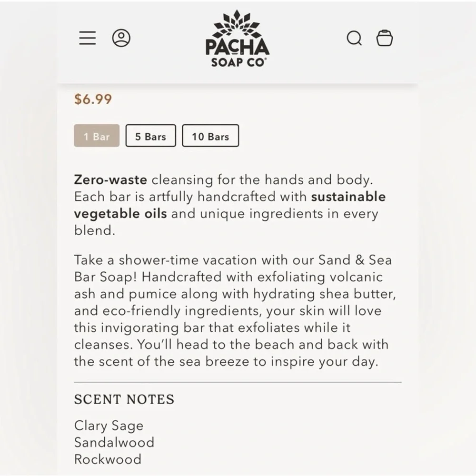This screenshot has height=476, width=476.
Task: Click the bold Zero-waste text
Action: 110,180
